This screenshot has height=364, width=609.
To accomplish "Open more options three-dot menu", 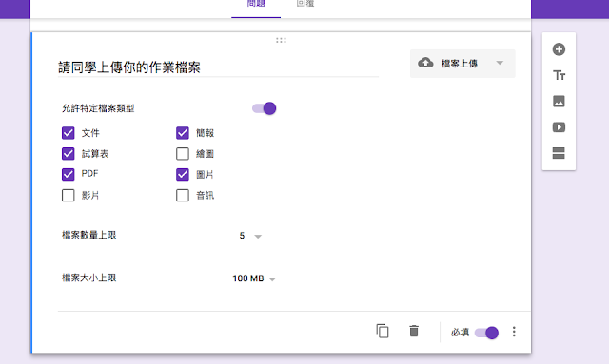I will pyautogui.click(x=514, y=332).
